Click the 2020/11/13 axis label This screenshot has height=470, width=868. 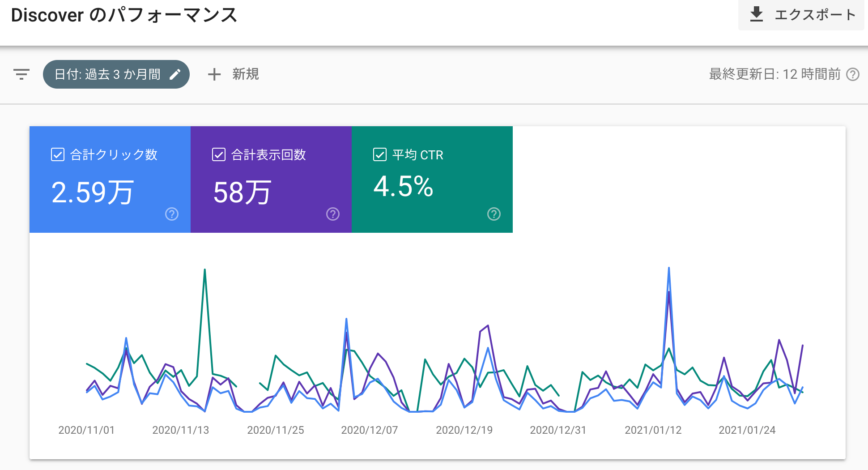pos(181,430)
